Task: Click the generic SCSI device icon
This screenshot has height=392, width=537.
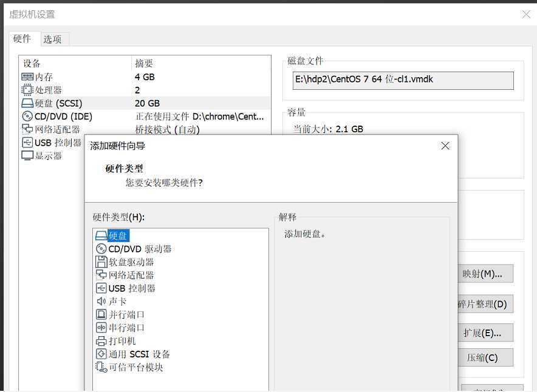Action: [101, 354]
